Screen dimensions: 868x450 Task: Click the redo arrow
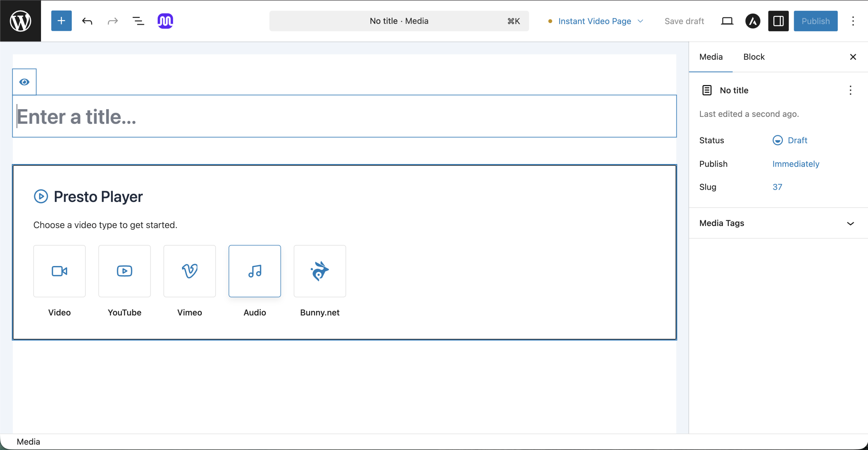(x=112, y=21)
